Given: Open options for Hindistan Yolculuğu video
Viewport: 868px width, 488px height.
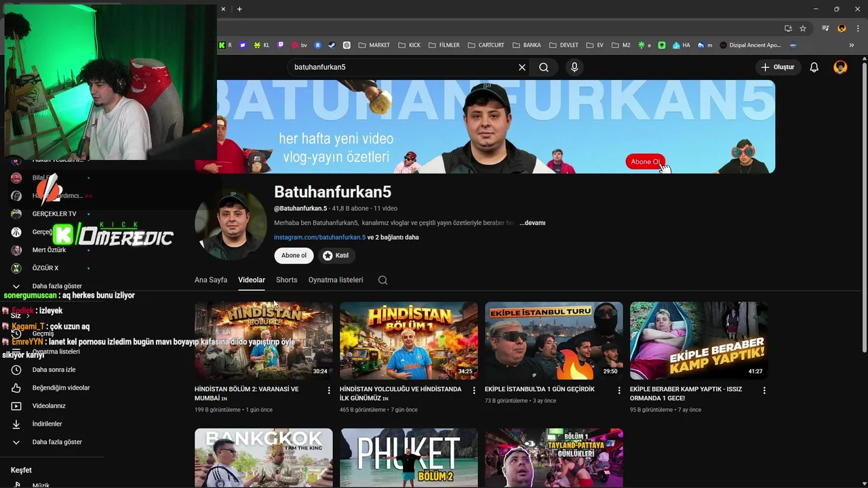Looking at the screenshot, I should (474, 390).
